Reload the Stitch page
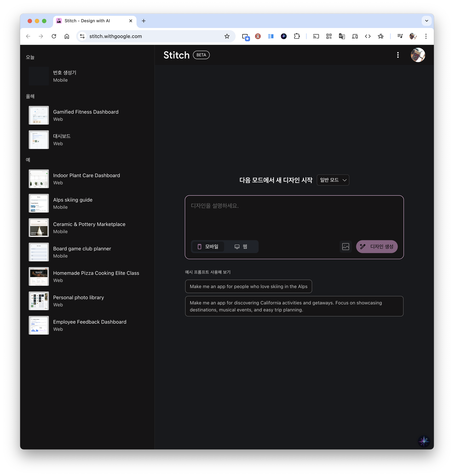The height and width of the screenshot is (476, 454). point(54,36)
